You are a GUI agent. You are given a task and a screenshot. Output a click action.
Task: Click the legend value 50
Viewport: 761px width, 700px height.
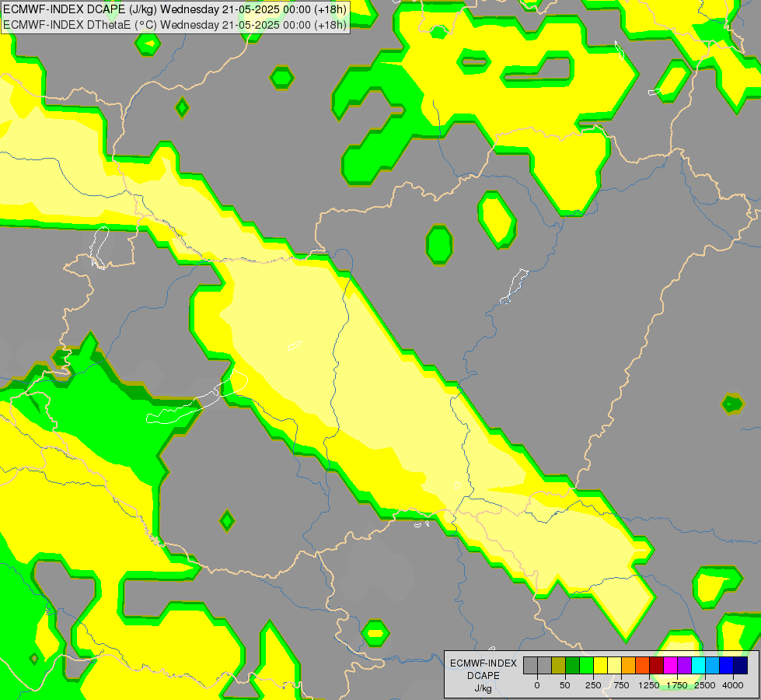tap(565, 685)
